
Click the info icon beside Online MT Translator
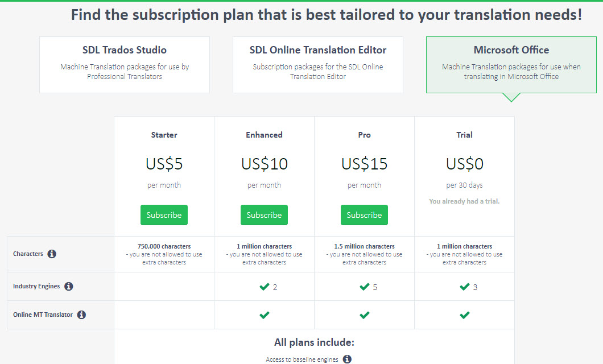(81, 315)
